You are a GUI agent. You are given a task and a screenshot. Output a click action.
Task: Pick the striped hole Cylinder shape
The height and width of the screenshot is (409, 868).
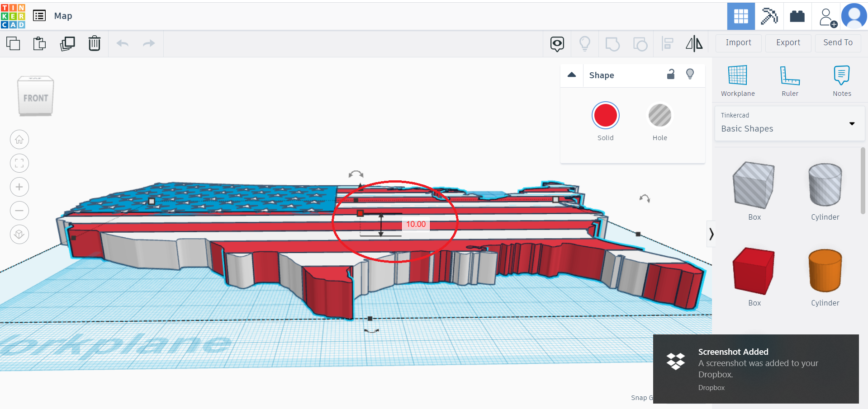(x=825, y=185)
